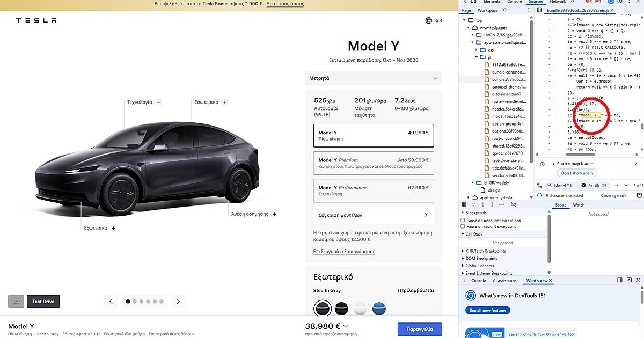Select the blue paint swatch
Viewport: 644px width, 338px height.
pos(379,308)
